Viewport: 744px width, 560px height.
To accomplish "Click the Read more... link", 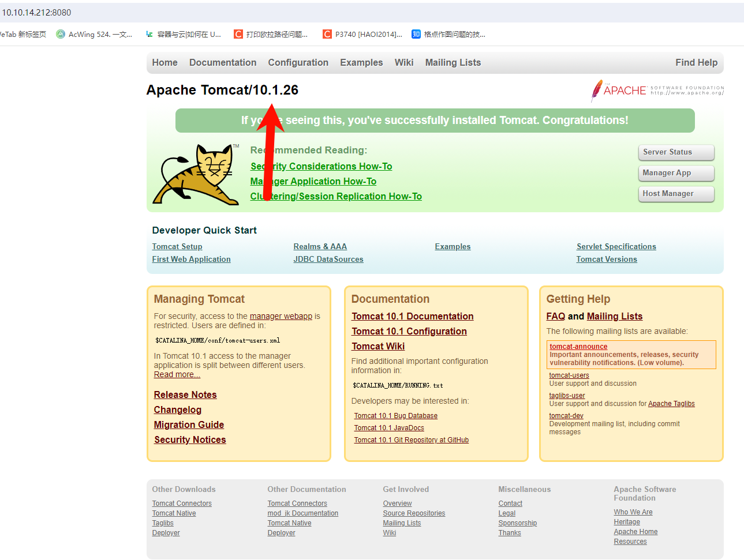I will click(x=177, y=374).
